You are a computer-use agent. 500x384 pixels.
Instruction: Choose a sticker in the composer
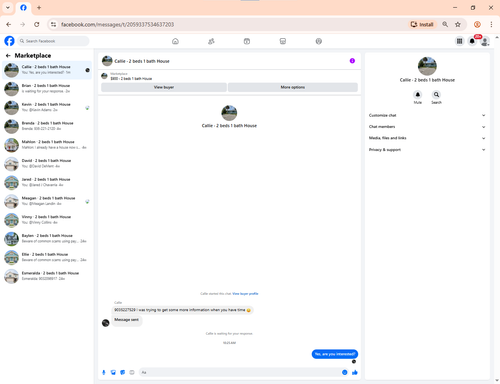[123, 372]
